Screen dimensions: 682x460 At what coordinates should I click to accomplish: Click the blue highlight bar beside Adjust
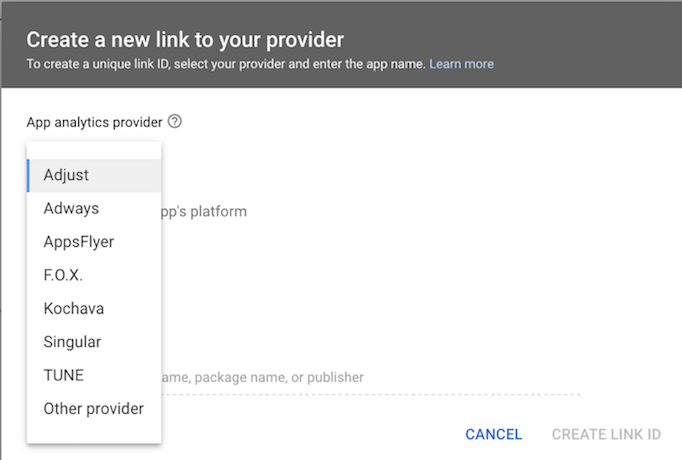[x=28, y=175]
